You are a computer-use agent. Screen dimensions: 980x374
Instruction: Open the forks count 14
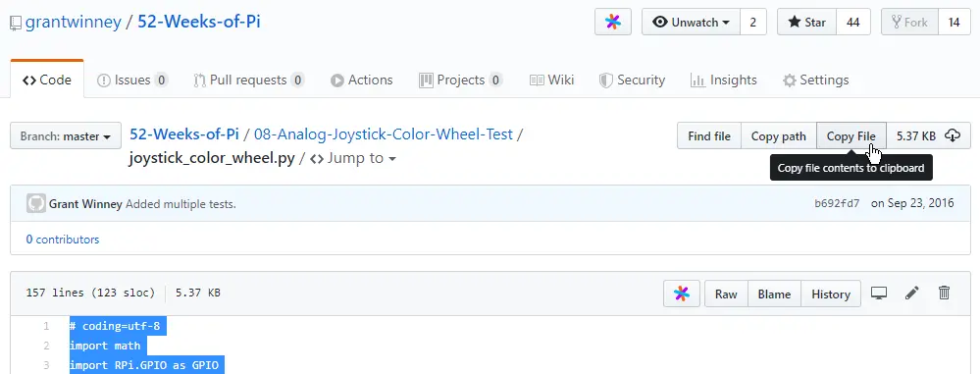[x=954, y=22]
